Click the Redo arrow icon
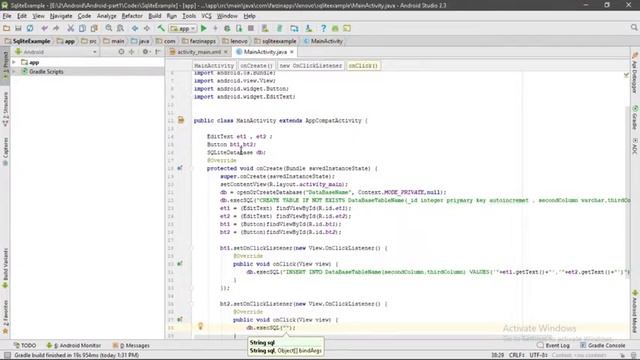This screenshot has width=640, height=360. click(56, 29)
